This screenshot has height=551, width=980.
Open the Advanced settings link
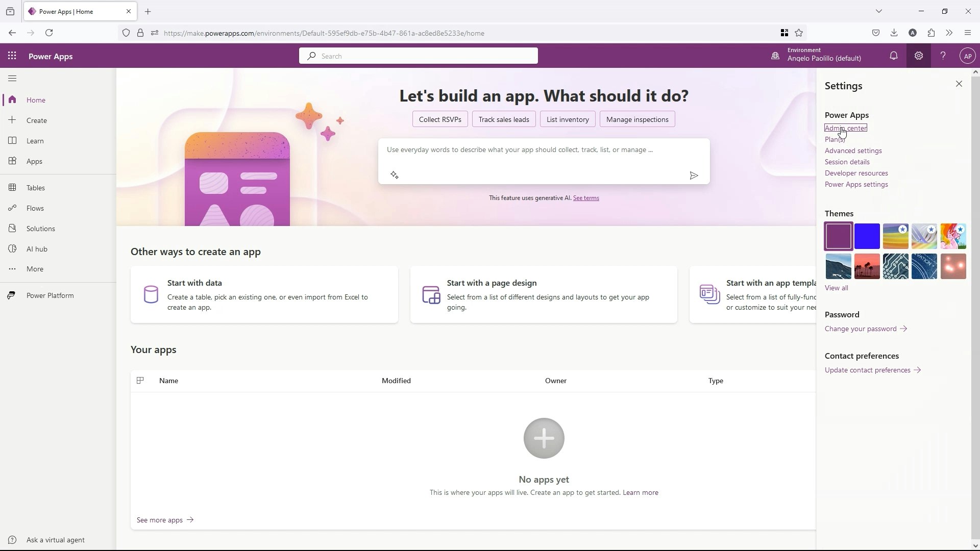tap(853, 151)
